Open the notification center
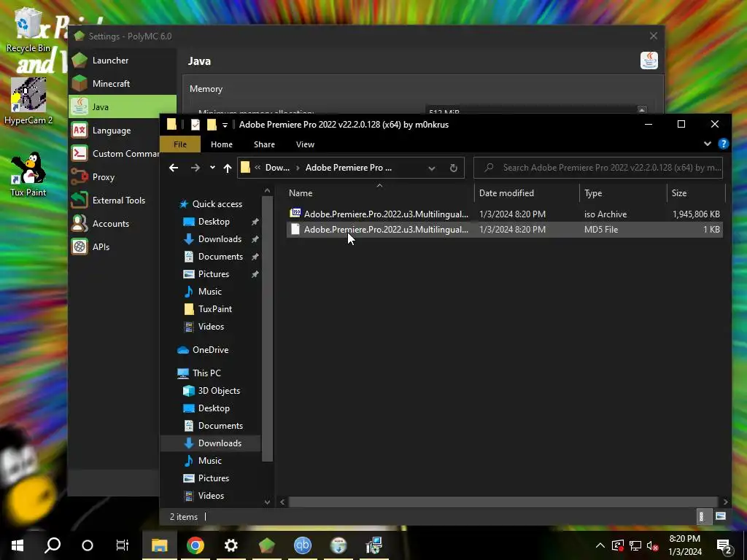Viewport: 747px width, 560px height. click(x=724, y=545)
